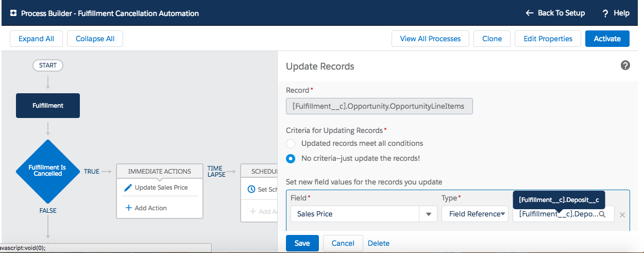Image resolution: width=644 pixels, height=253 pixels.
Task: Select Updated records meet all conditions
Action: [x=291, y=143]
